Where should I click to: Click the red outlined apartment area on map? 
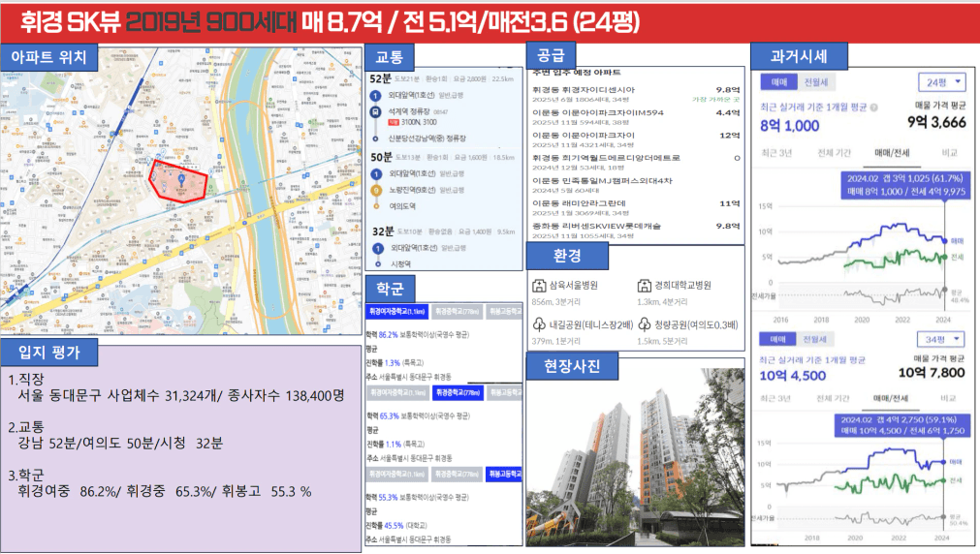point(178,180)
